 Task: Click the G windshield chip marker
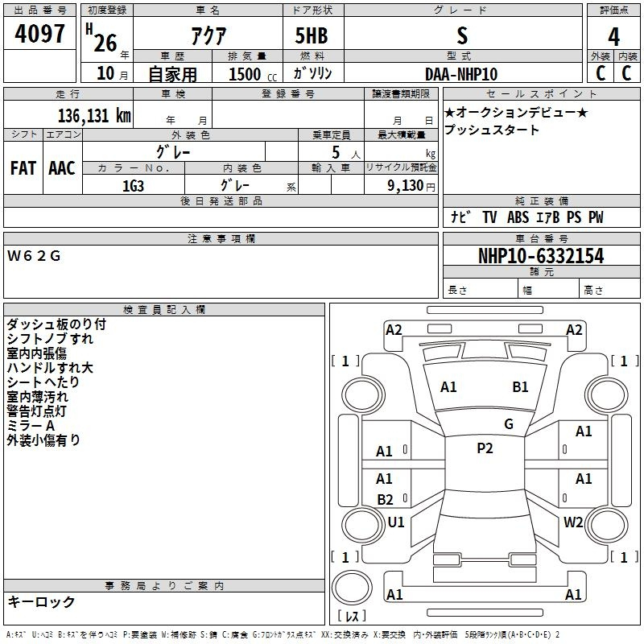509,424
